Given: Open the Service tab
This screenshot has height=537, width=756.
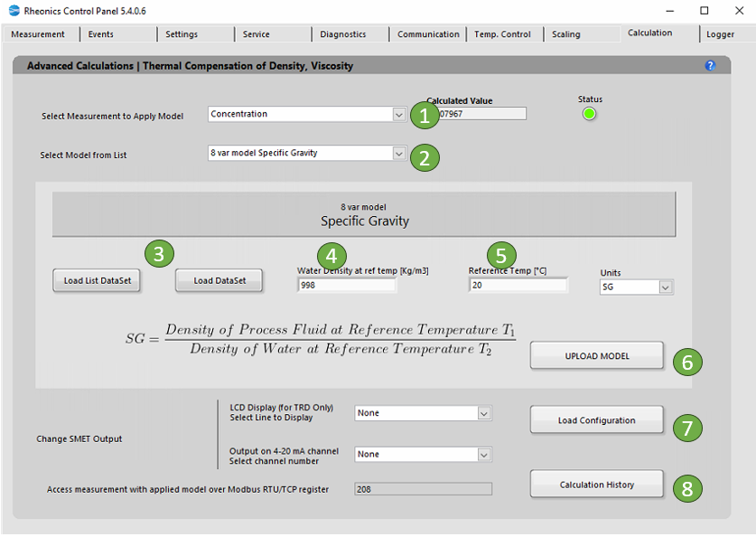Looking at the screenshot, I should (x=273, y=34).
